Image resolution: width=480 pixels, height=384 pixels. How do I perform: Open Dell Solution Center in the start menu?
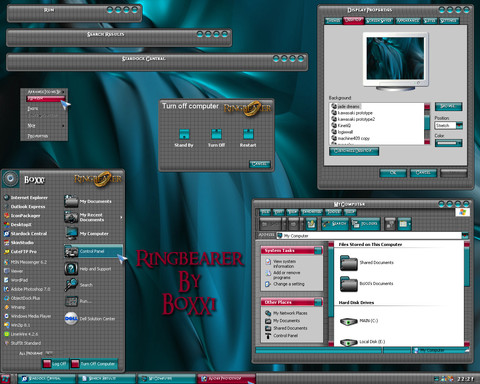coord(90,319)
